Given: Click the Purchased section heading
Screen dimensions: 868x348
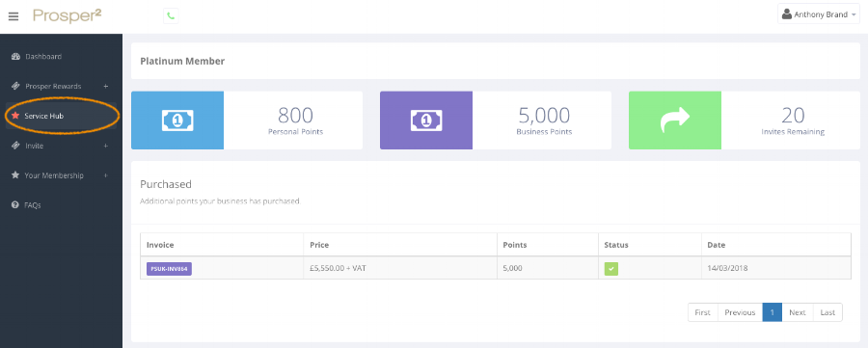Looking at the screenshot, I should click(x=166, y=184).
